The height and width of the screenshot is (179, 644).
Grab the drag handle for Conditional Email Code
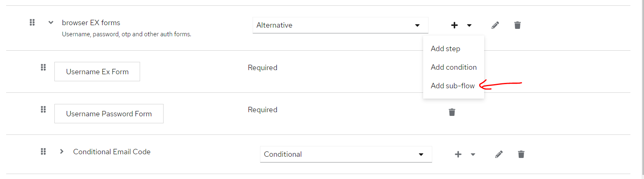(x=43, y=151)
